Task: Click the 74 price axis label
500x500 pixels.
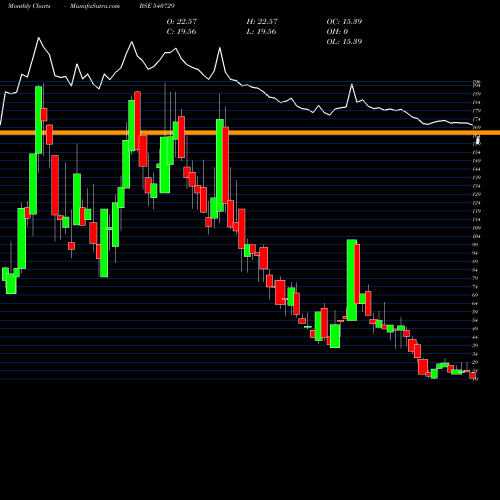Action: point(475,287)
